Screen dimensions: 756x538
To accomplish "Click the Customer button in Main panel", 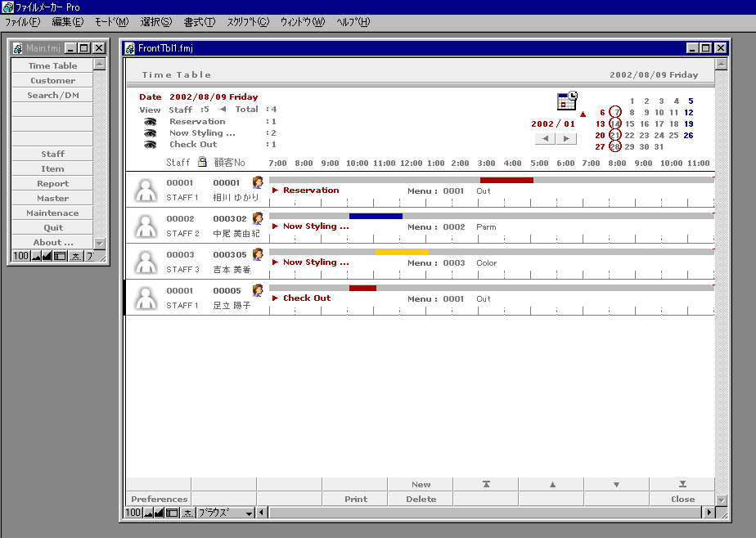I will (52, 80).
